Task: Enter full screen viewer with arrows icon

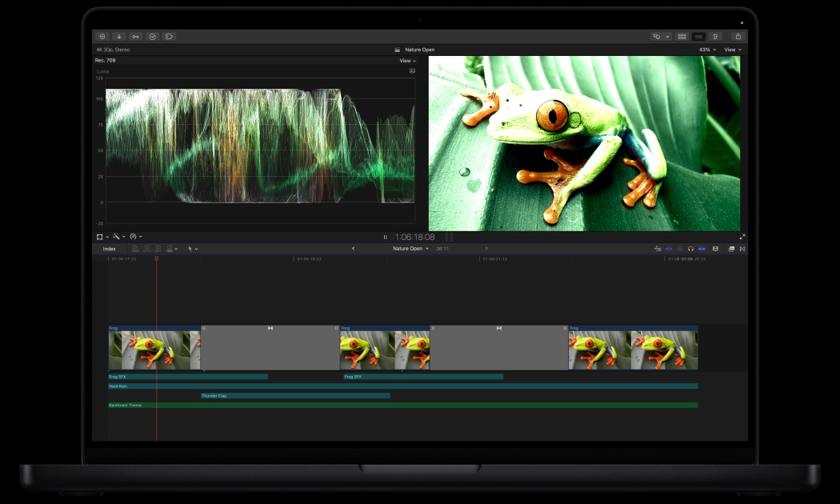Action: coord(742,237)
